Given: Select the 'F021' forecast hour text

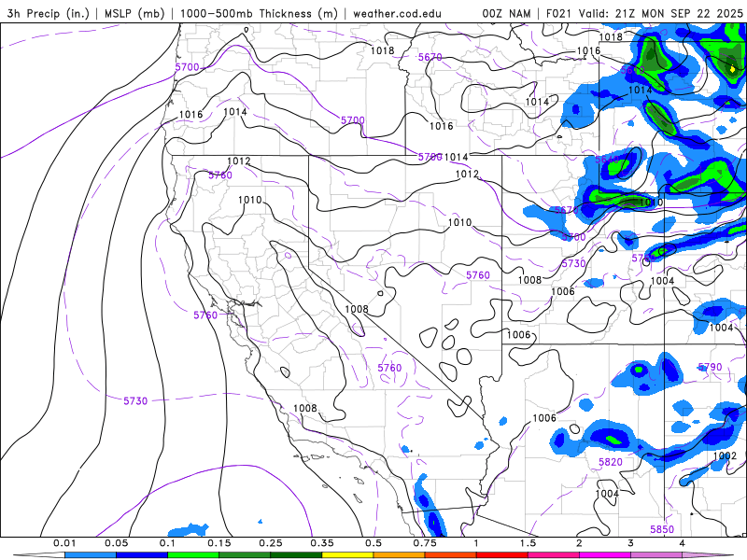Looking at the screenshot, I should 558,13.
